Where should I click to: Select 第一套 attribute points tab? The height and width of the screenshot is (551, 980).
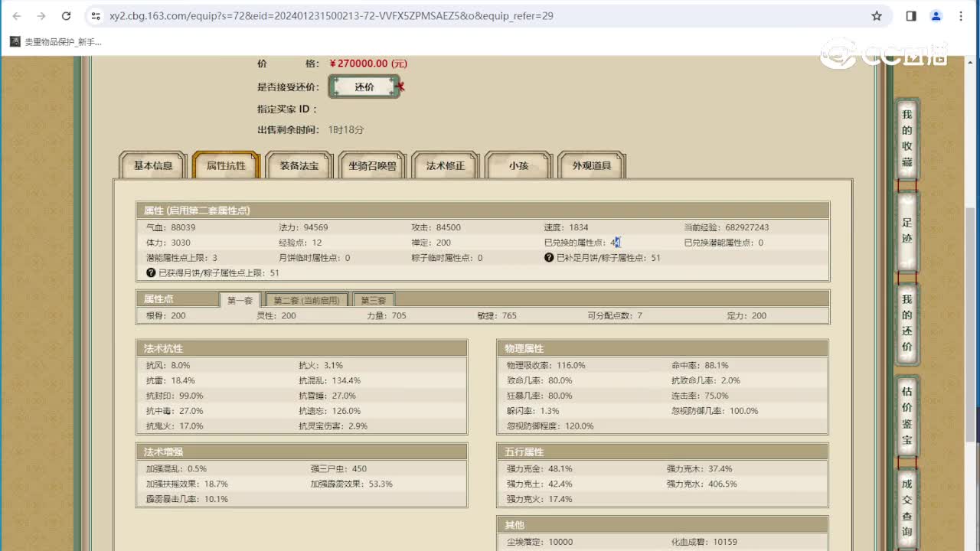(240, 300)
